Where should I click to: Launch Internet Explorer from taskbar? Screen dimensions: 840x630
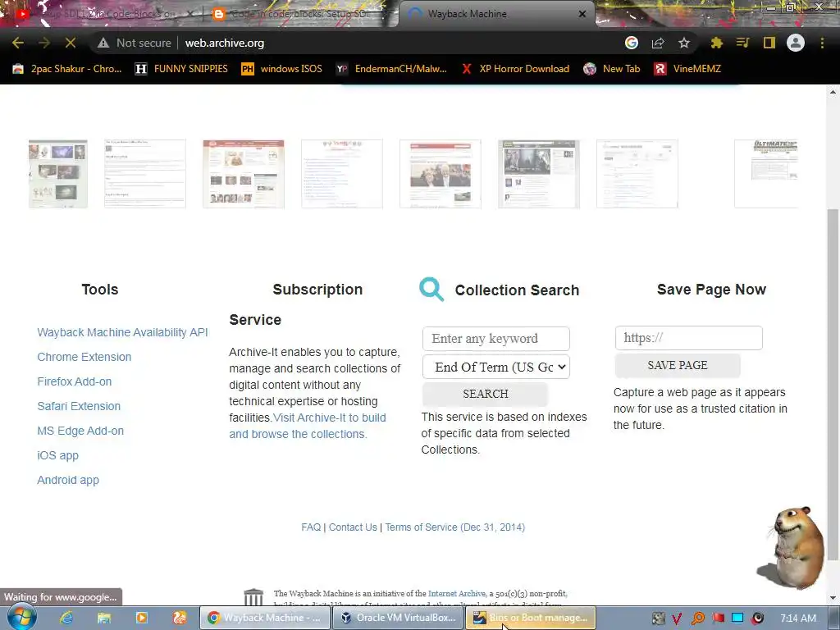point(66,618)
